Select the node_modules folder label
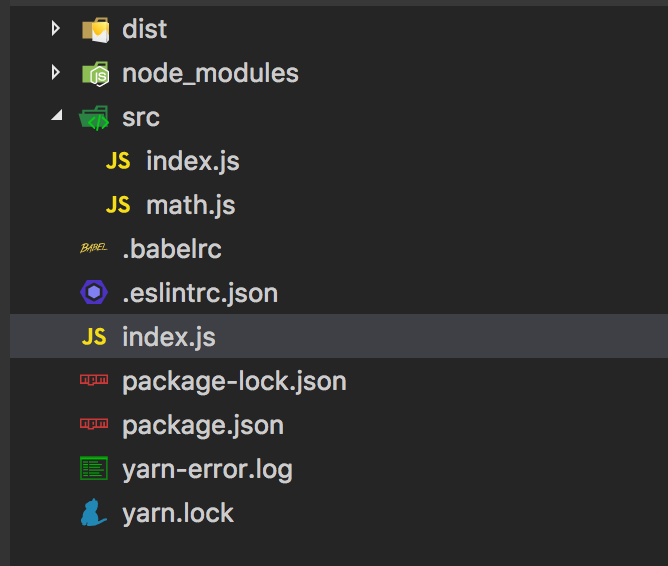 point(210,73)
